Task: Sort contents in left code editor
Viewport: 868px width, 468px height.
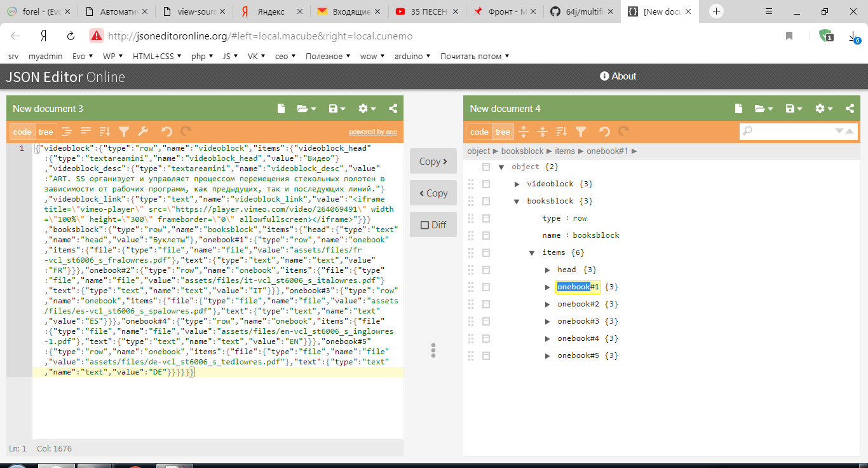Action: click(105, 132)
